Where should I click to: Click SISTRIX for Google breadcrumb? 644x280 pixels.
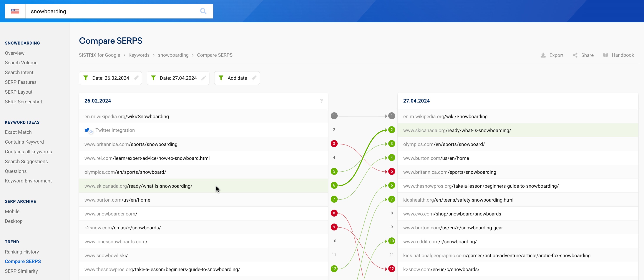[x=100, y=55]
